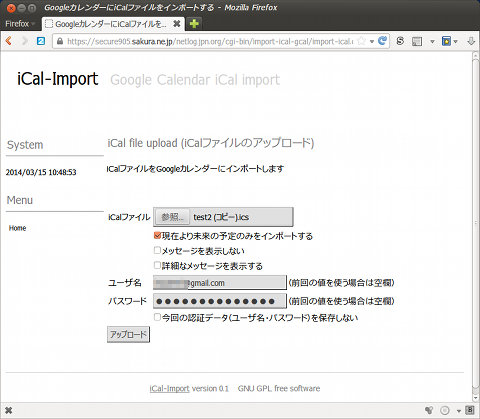Go back with the orange back arrow
The image size is (480, 419).
point(9,41)
